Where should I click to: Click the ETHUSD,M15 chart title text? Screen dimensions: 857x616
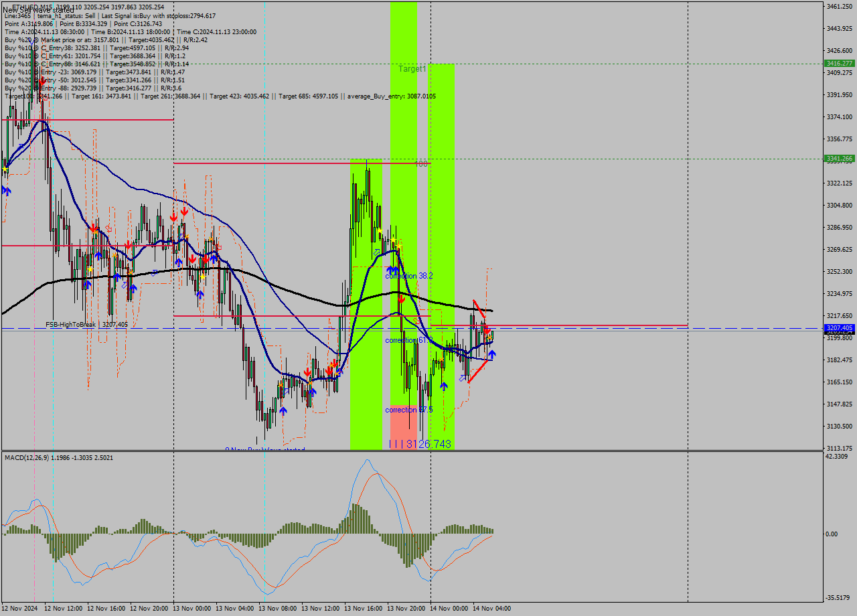click(88, 7)
